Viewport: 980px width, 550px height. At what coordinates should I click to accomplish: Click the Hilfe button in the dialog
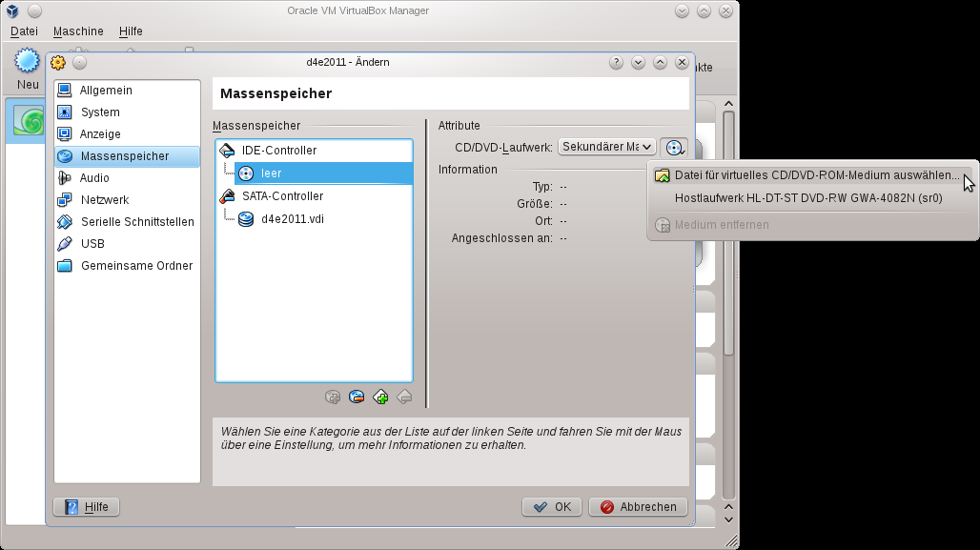(x=86, y=507)
